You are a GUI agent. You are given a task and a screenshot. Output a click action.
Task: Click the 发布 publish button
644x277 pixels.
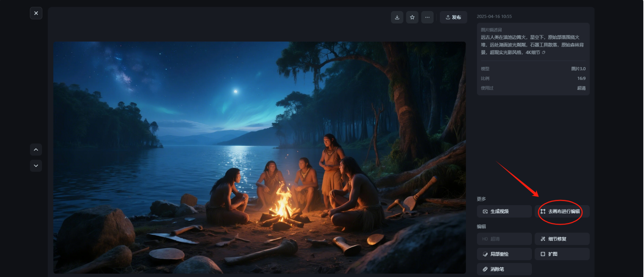coord(453,17)
